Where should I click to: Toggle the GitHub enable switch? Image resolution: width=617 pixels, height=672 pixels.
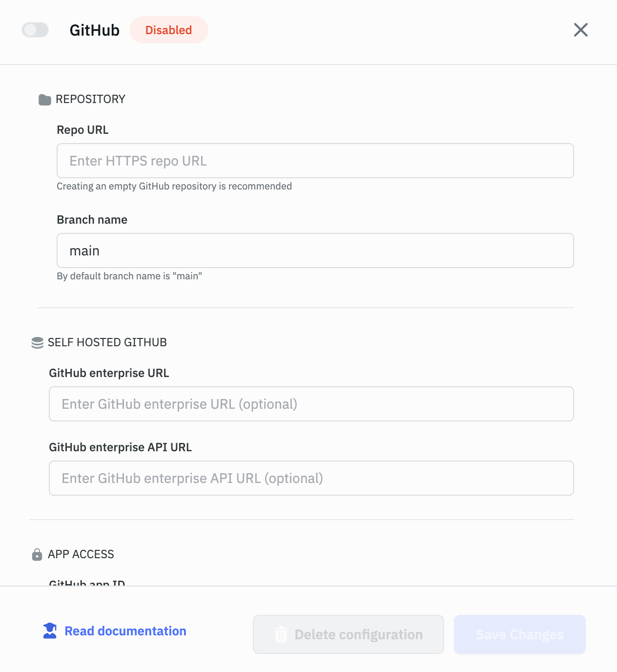[x=35, y=30]
